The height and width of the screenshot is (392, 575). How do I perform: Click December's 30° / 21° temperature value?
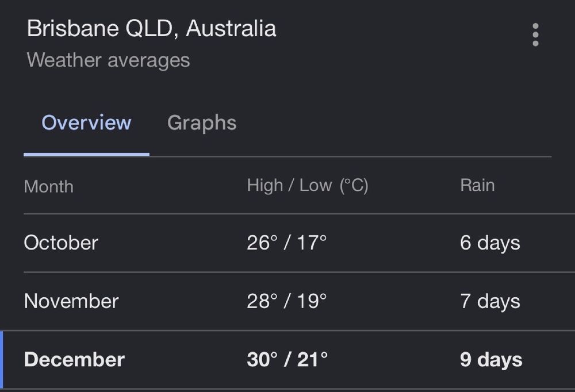286,360
